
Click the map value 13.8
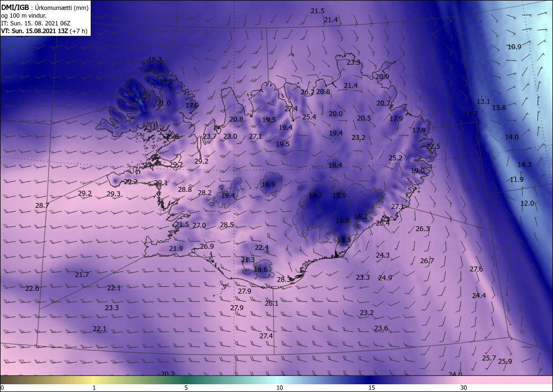point(499,107)
